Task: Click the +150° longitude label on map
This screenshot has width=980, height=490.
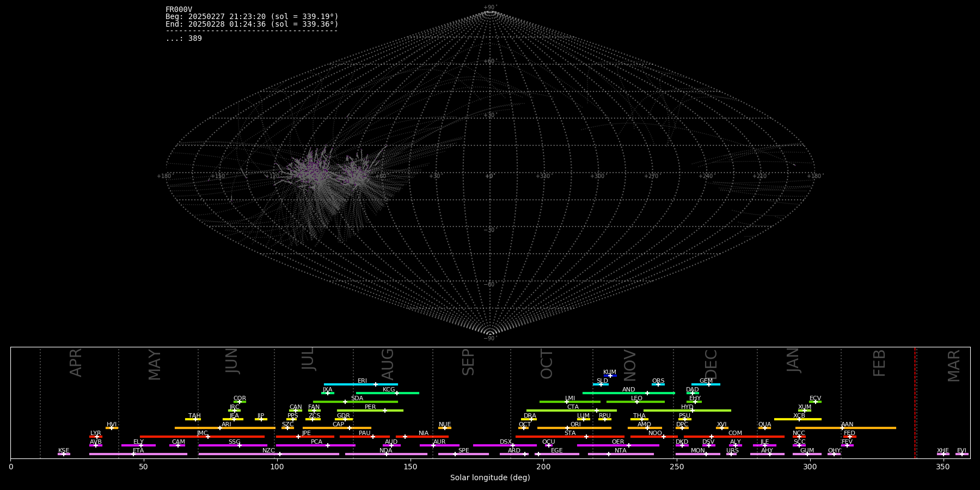Action: 218,176
